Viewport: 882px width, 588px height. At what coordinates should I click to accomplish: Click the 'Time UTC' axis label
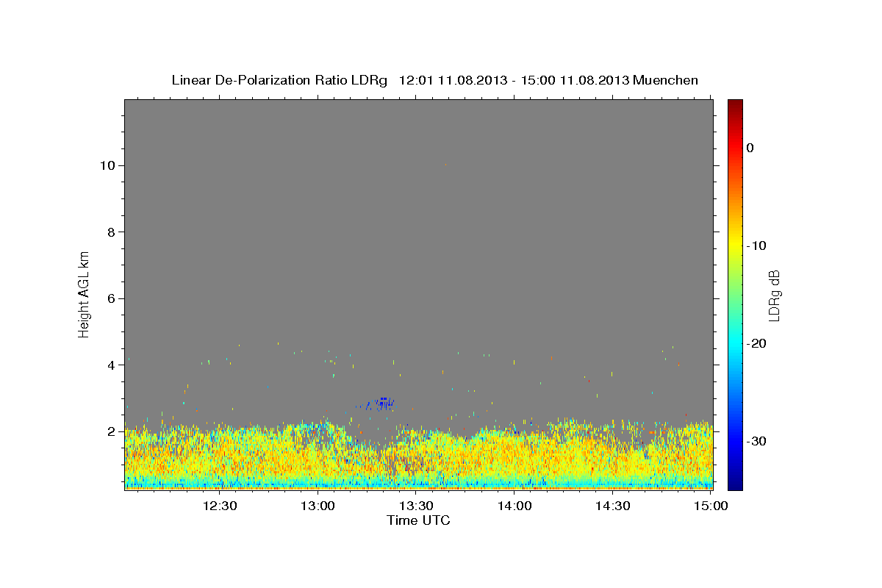[418, 520]
